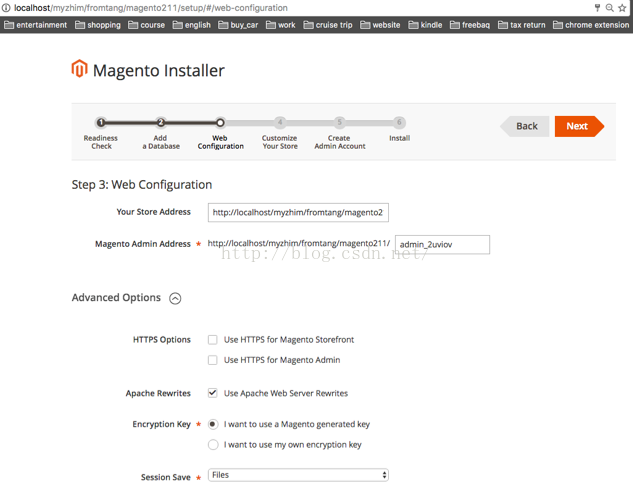Image resolution: width=633 pixels, height=485 pixels.
Task: Open the chrome extension bookmarks folder
Action: [x=591, y=25]
